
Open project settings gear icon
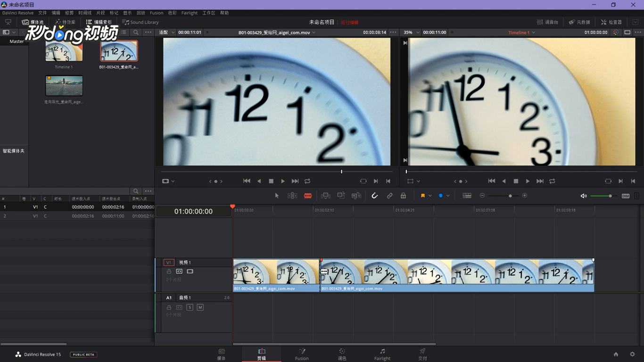pyautogui.click(x=632, y=354)
